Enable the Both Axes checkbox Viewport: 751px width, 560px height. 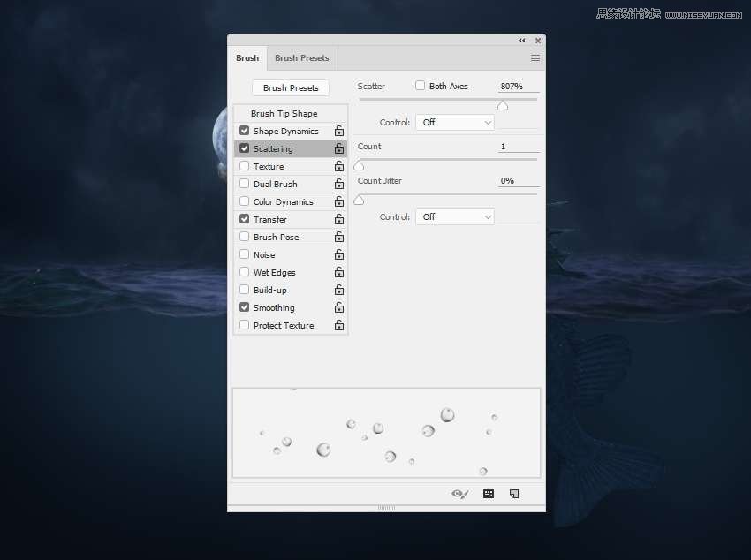[421, 87]
